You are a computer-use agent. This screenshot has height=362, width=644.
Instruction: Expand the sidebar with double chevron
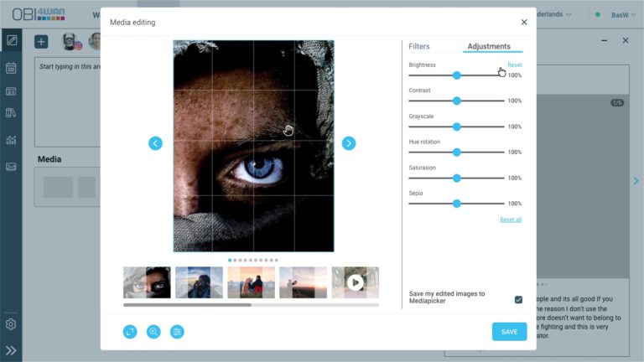[11, 350]
